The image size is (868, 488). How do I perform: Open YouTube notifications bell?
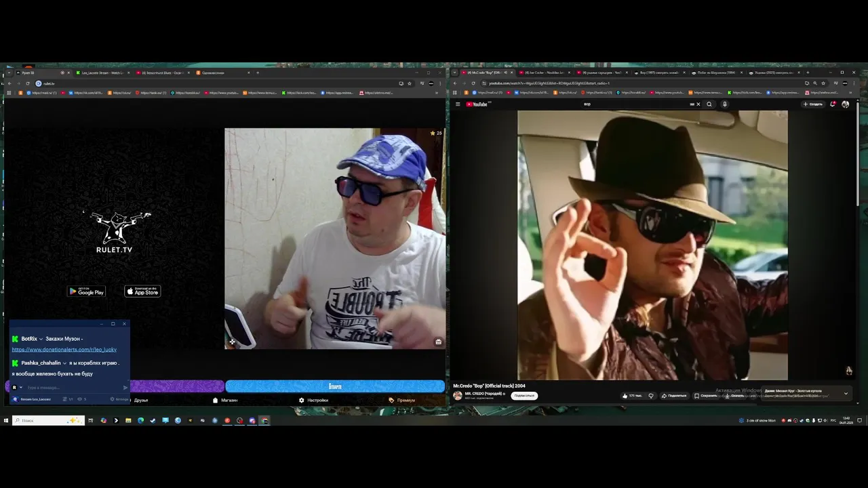(x=833, y=104)
